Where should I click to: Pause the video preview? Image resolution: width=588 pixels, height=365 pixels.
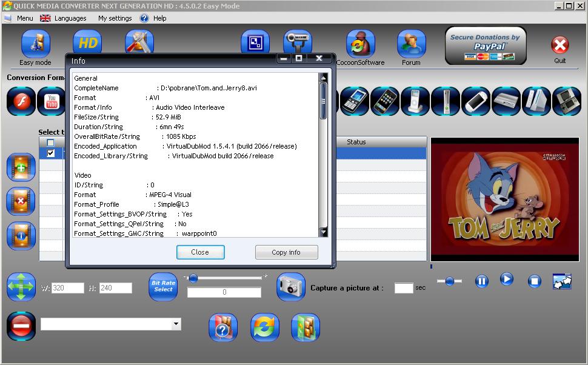tap(481, 281)
